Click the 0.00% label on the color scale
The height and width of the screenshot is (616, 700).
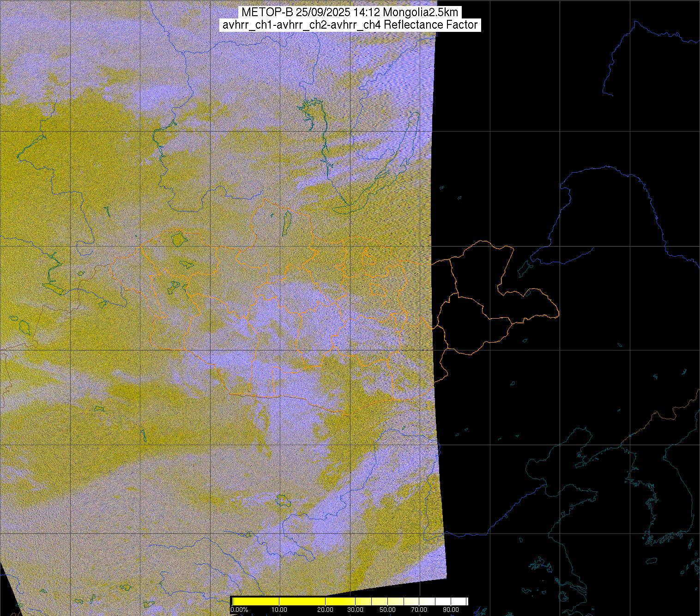point(239,610)
